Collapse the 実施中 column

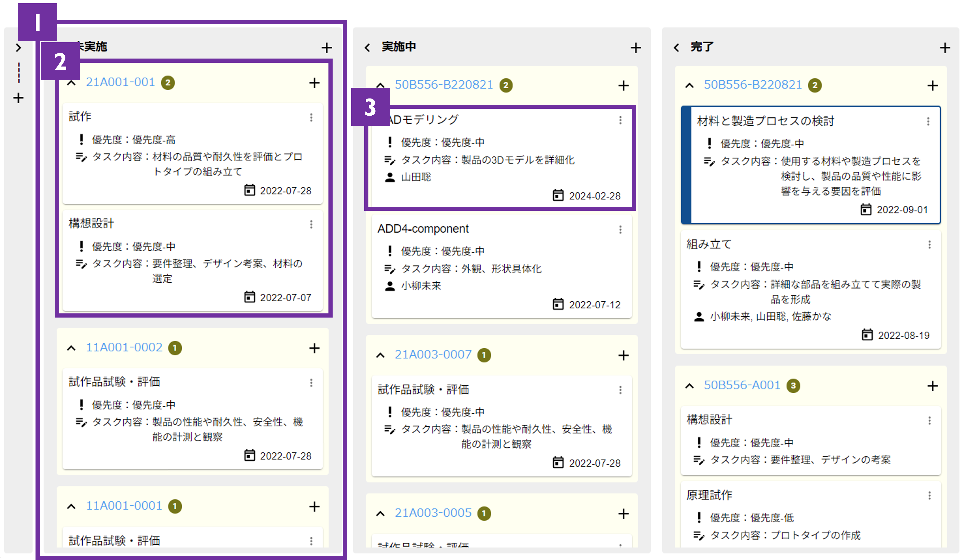click(367, 48)
